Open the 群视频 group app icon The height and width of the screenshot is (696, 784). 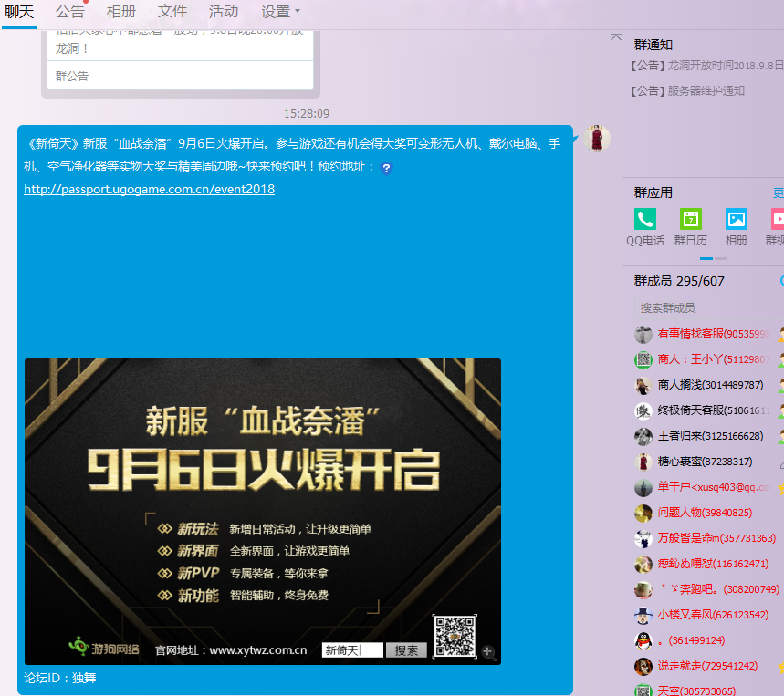[776, 227]
